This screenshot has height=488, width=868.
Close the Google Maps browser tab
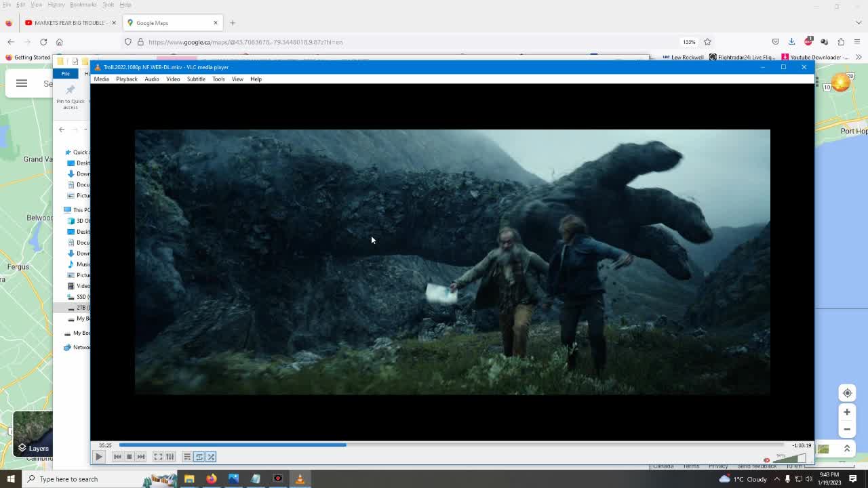point(216,23)
